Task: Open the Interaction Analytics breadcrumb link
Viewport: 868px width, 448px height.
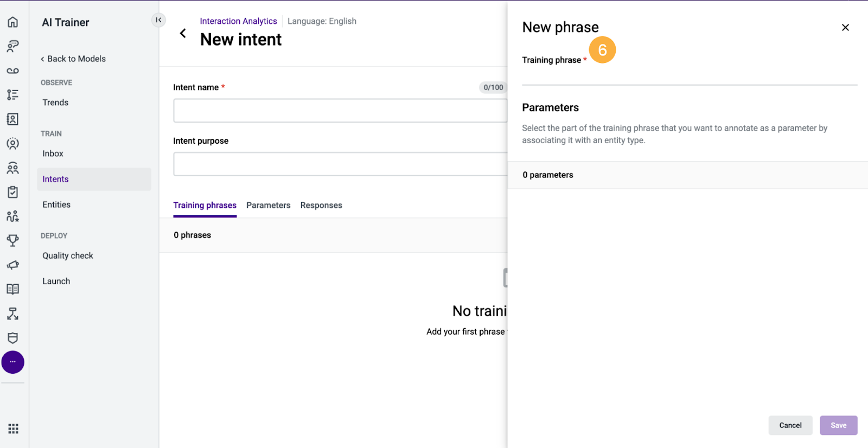Action: (x=238, y=21)
